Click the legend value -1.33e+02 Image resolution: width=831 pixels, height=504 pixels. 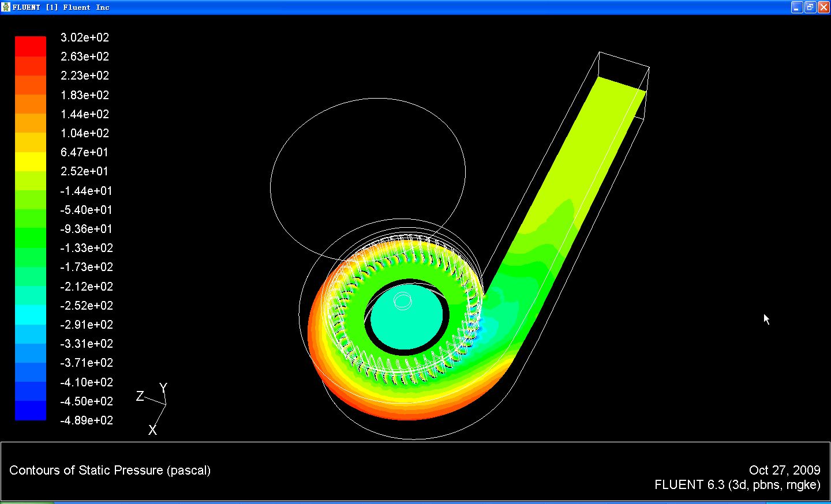click(x=87, y=248)
